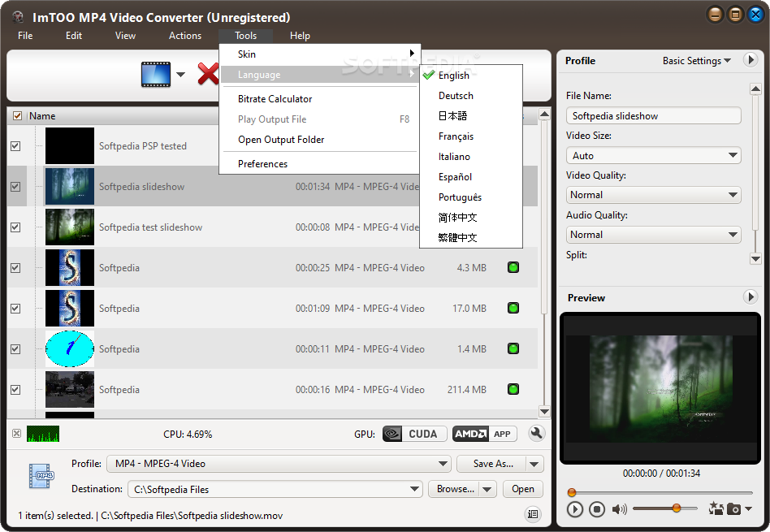This screenshot has width=770, height=532.
Task: Click green status dot of 211.4 MB file
Action: [x=513, y=389]
